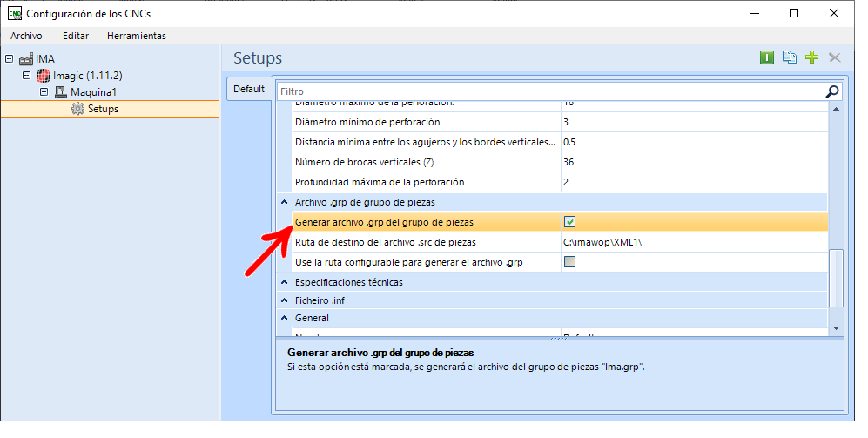The height and width of the screenshot is (438, 868).
Task: Click the IMA factory icon in tree
Action: tap(26, 58)
